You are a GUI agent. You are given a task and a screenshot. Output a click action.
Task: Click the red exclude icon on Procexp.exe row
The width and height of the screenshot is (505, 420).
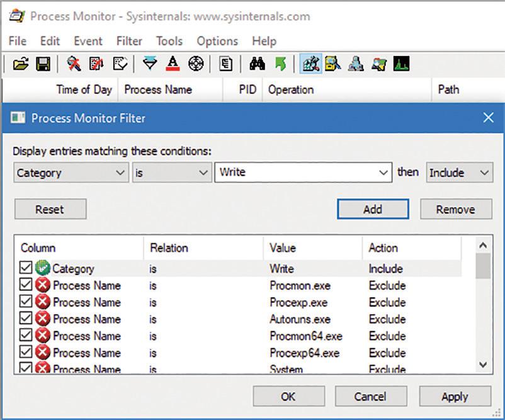(x=43, y=302)
